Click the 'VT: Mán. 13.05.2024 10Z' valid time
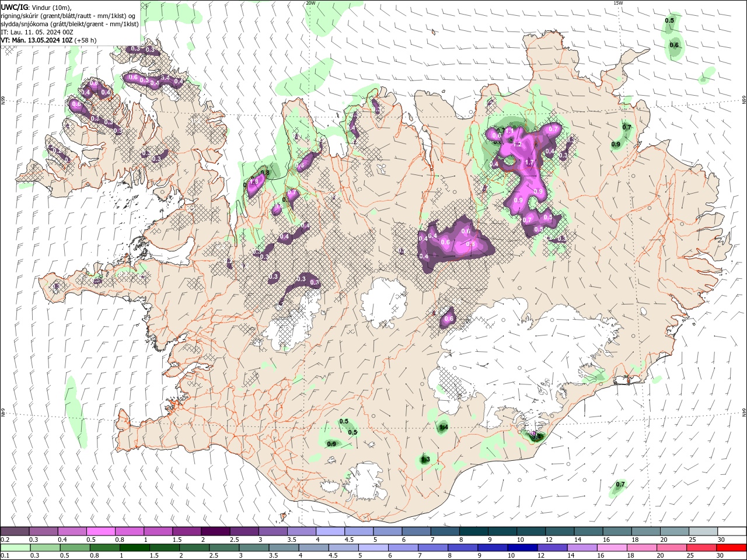 point(37,40)
